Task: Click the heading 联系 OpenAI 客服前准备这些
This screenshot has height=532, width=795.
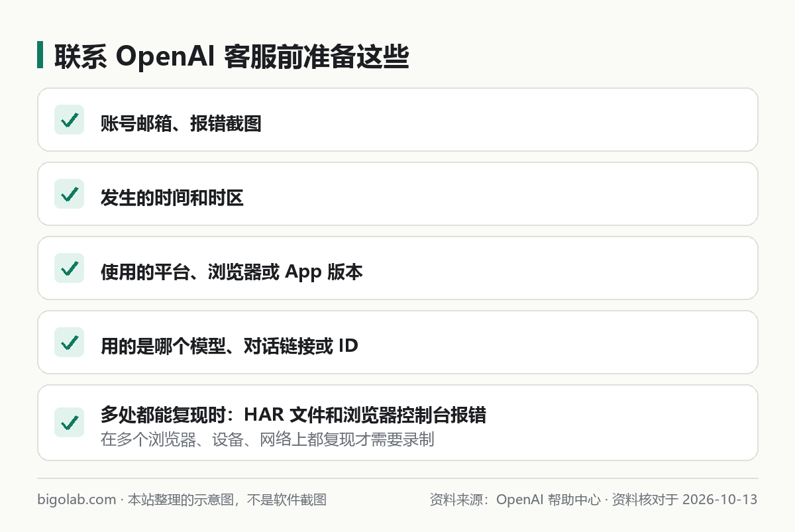Action: [231, 56]
